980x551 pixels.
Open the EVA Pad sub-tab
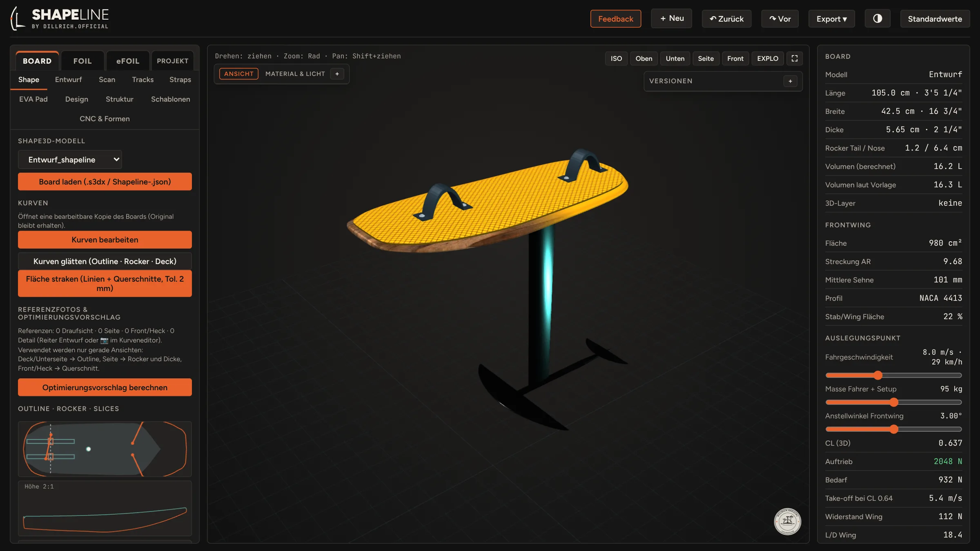(x=33, y=99)
